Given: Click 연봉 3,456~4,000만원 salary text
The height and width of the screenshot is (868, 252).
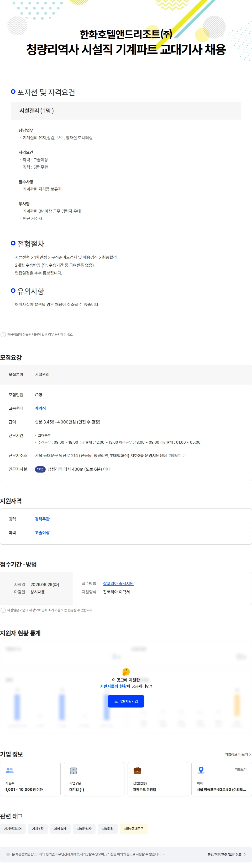Looking at the screenshot, I should (x=67, y=422).
